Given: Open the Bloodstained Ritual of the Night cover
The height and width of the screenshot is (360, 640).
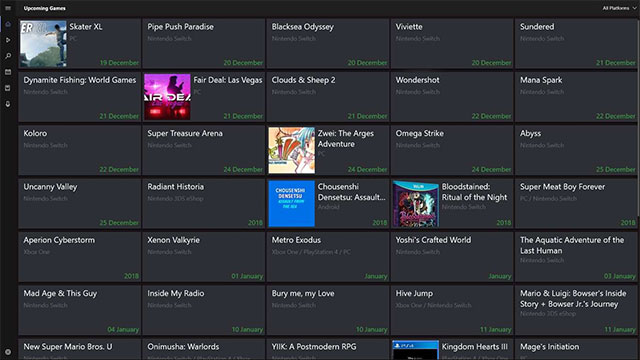Looking at the screenshot, I should point(416,204).
